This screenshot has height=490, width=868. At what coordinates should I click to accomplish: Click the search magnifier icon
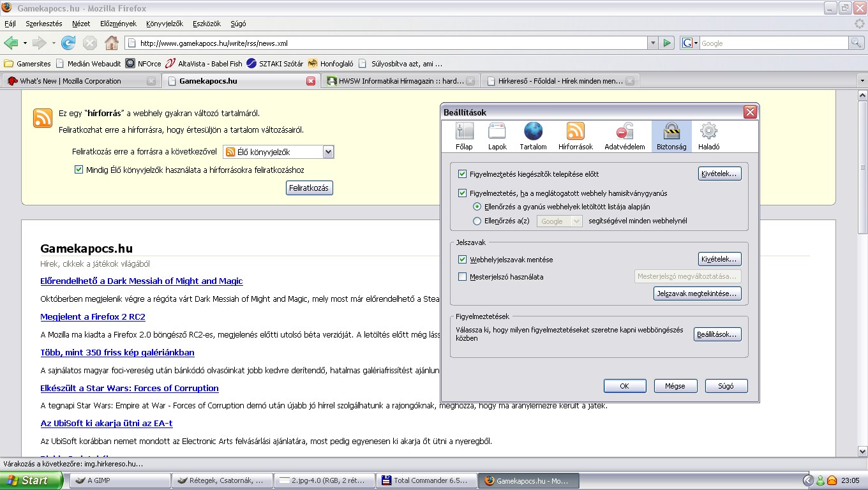pos(856,43)
